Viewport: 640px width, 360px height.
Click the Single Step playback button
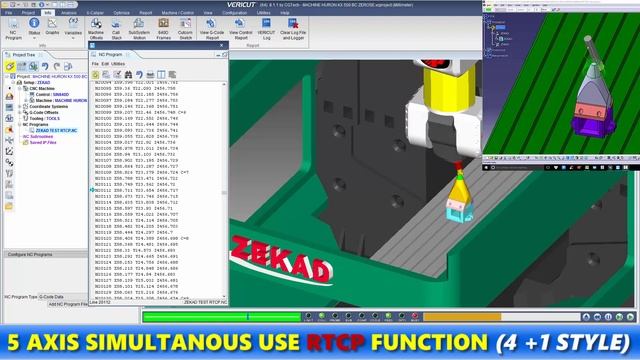point(620,317)
